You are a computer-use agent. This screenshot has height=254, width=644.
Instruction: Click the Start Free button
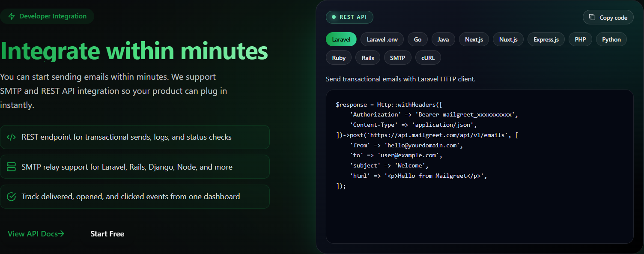click(107, 233)
